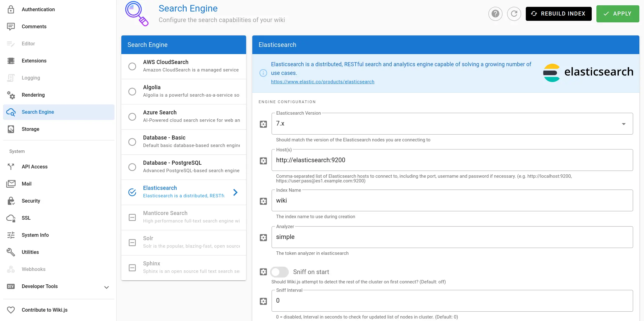Screen dimensions: 644x321
Task: Click gear icon beside Index Name field
Action: (263, 201)
